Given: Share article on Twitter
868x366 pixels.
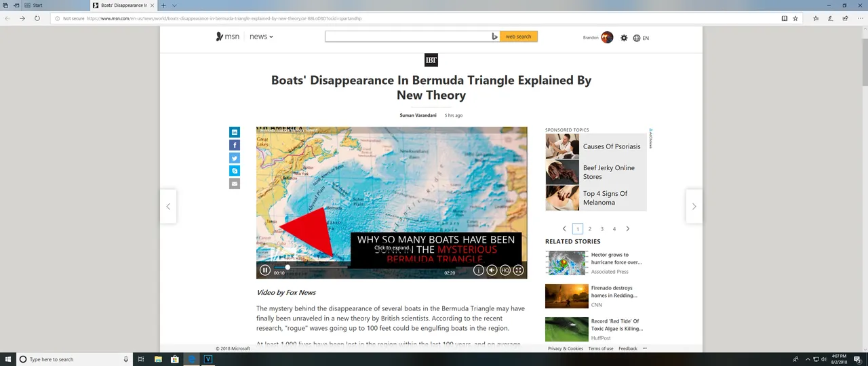Looking at the screenshot, I should [x=235, y=158].
